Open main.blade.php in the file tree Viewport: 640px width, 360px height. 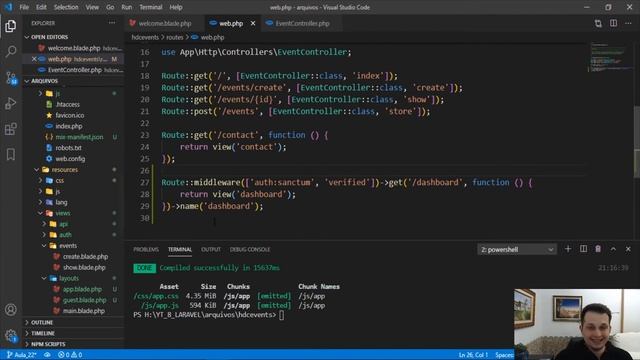pyautogui.click(x=83, y=311)
